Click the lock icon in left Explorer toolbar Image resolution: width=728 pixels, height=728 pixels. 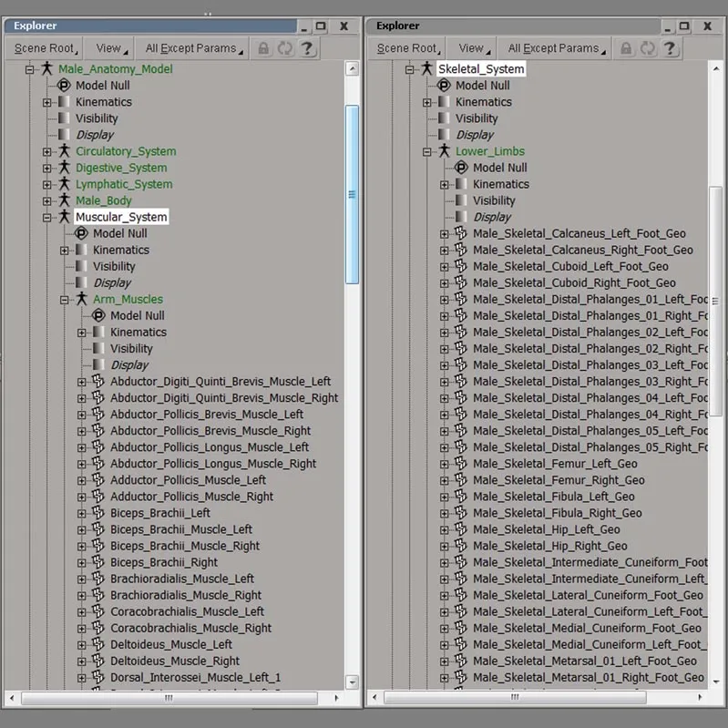[264, 48]
